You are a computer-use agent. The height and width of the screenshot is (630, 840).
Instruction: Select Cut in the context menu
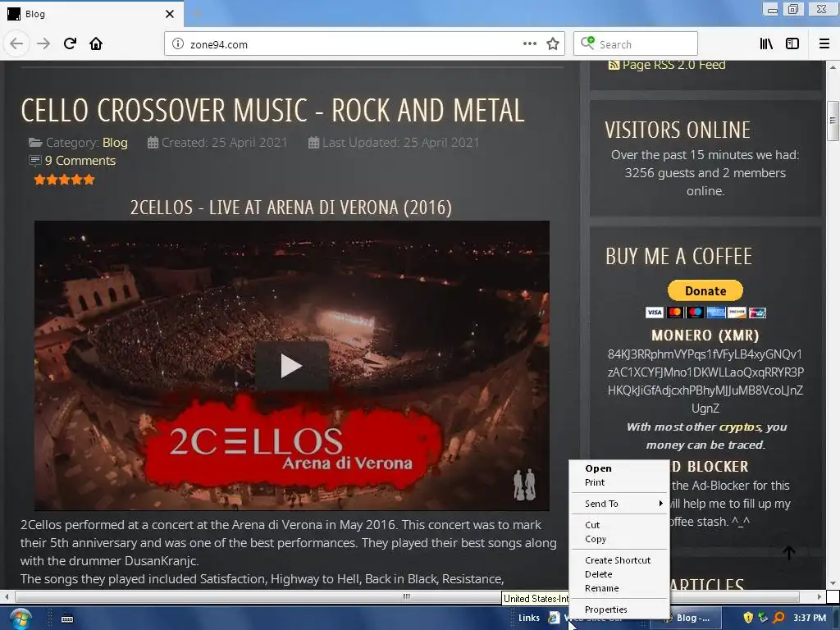coord(619,525)
